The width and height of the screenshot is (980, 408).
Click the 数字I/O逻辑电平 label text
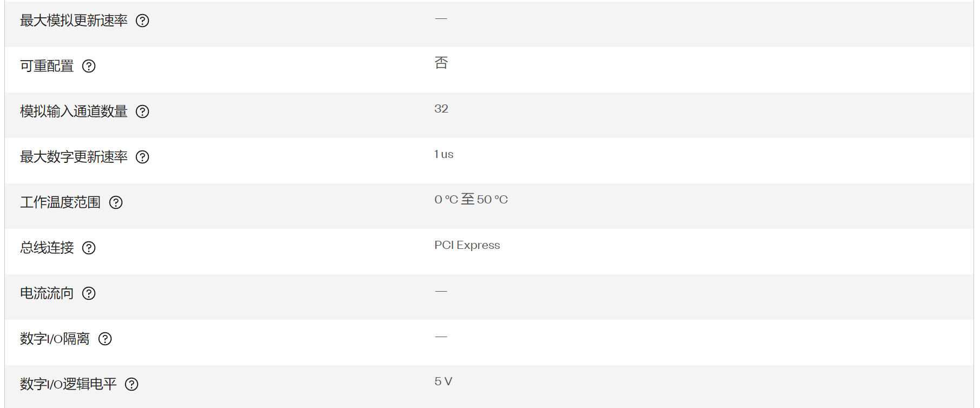(x=68, y=384)
